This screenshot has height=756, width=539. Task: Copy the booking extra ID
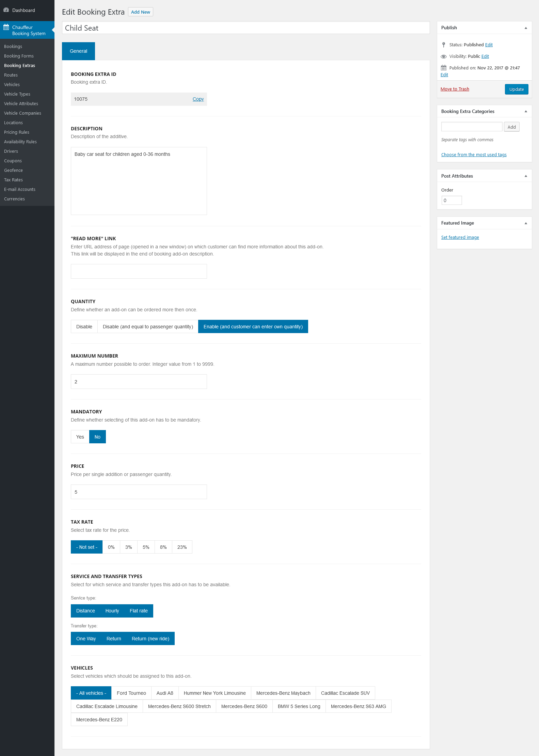click(198, 99)
